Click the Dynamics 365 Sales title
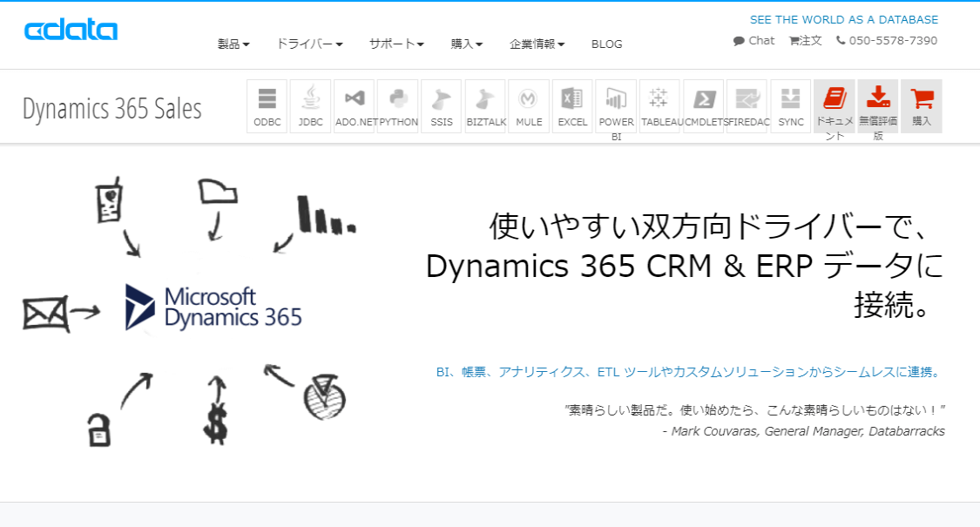The height and width of the screenshot is (527, 980). click(112, 109)
